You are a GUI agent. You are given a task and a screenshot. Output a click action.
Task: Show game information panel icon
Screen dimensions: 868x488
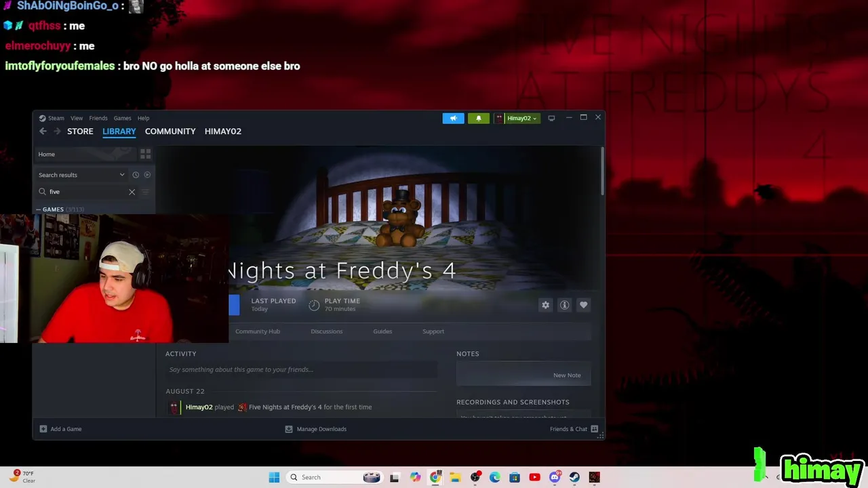564,305
